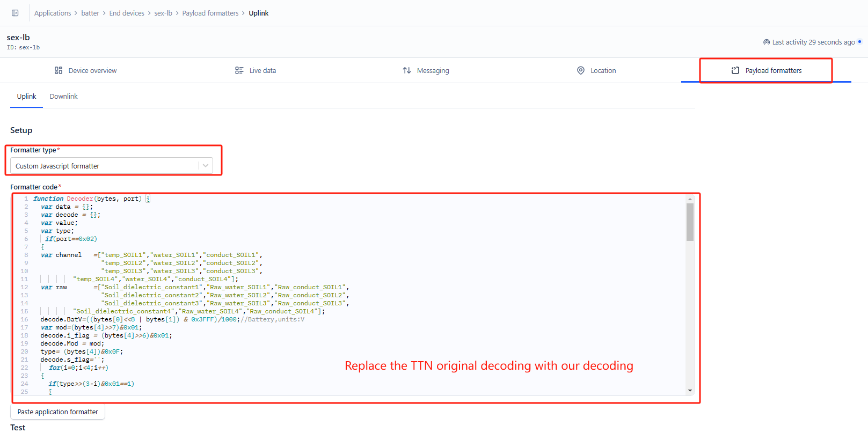Click the Messaging up-down arrows icon
This screenshot has width=868, height=440.
[x=407, y=70]
